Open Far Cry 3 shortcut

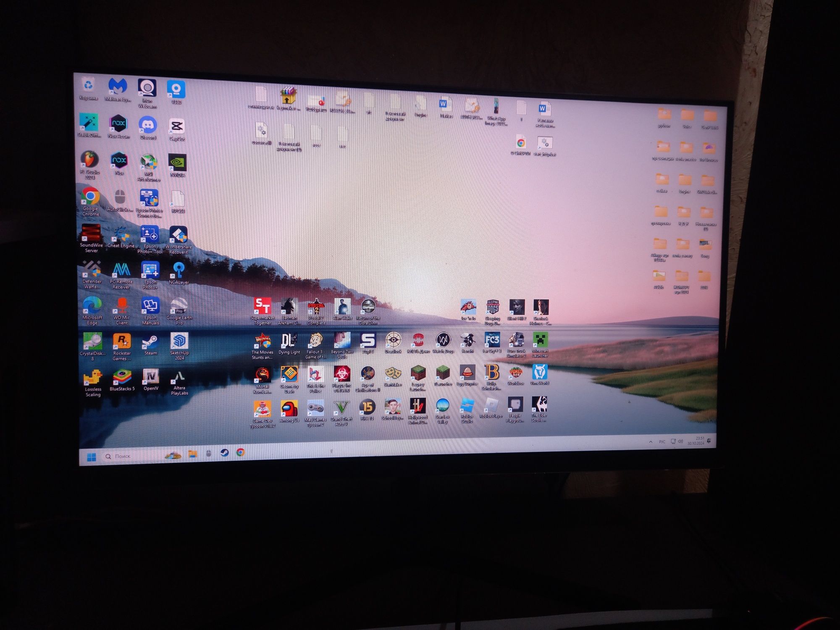pos(492,343)
